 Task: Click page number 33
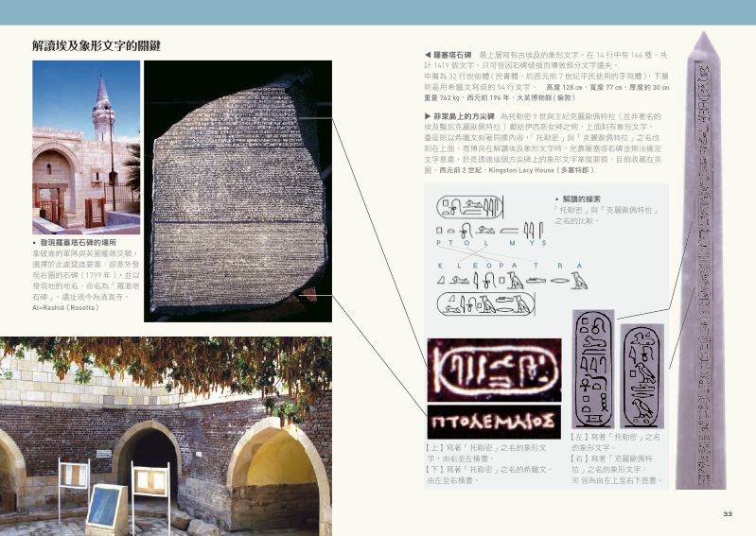[728, 514]
